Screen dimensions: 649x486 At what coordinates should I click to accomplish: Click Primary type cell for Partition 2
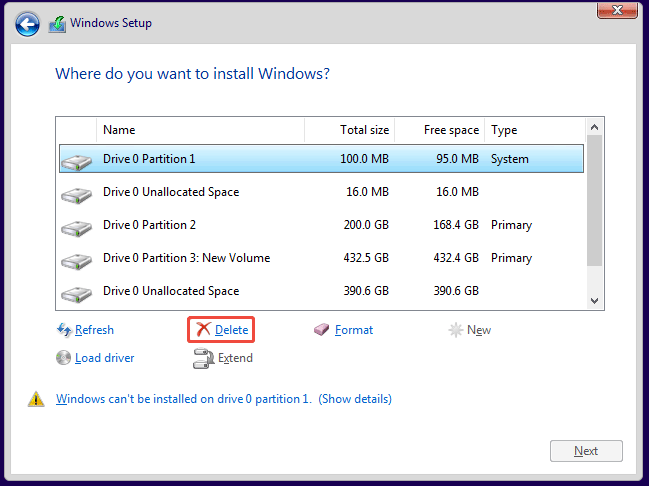click(x=512, y=225)
